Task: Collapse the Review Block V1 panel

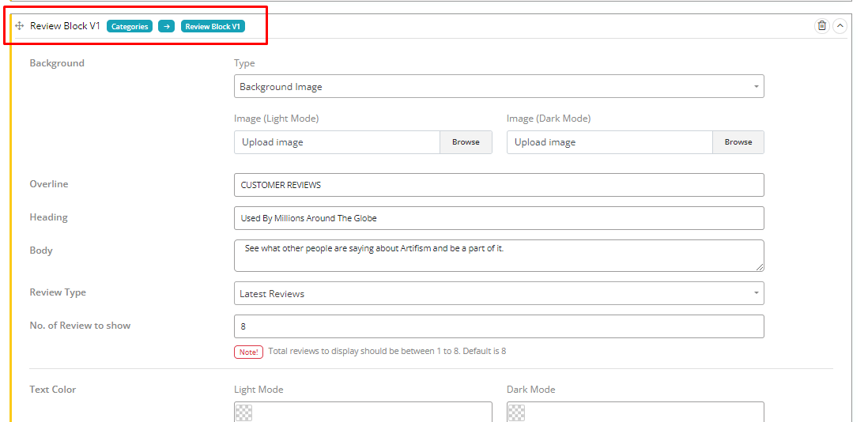Action: coord(840,26)
